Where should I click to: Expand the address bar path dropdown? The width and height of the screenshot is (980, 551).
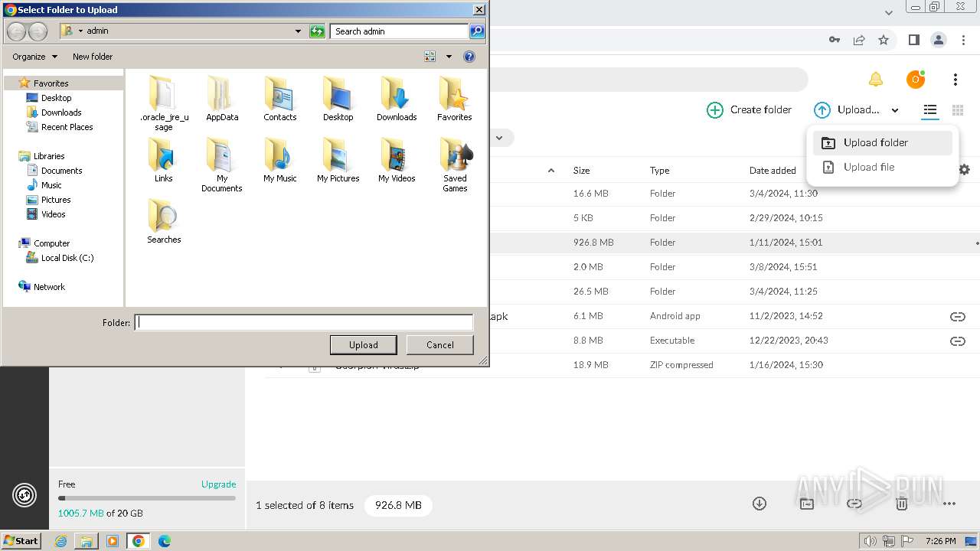298,31
